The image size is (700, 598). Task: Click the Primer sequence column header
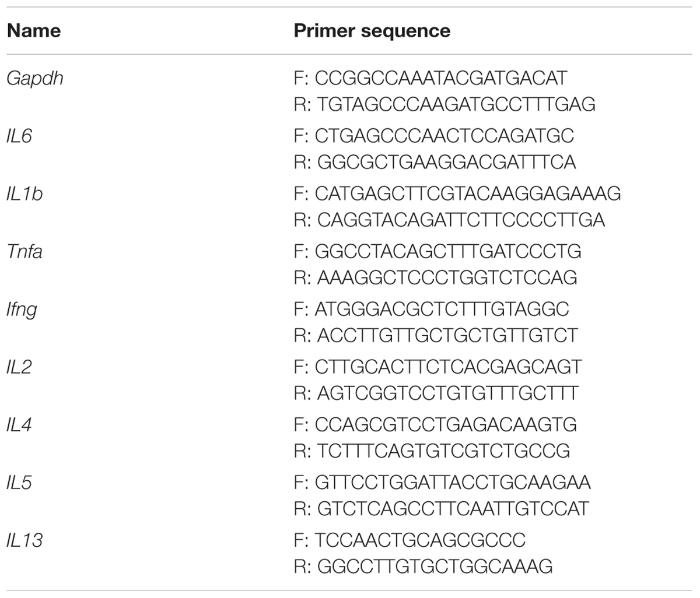coord(372,30)
